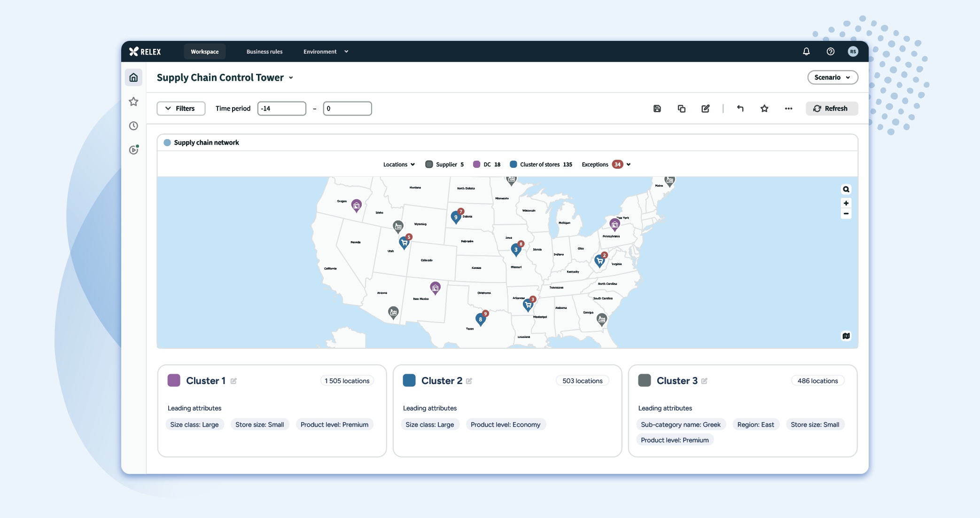This screenshot has width=980, height=518.
Task: Open Favorites via the star sidebar icon
Action: 133,102
